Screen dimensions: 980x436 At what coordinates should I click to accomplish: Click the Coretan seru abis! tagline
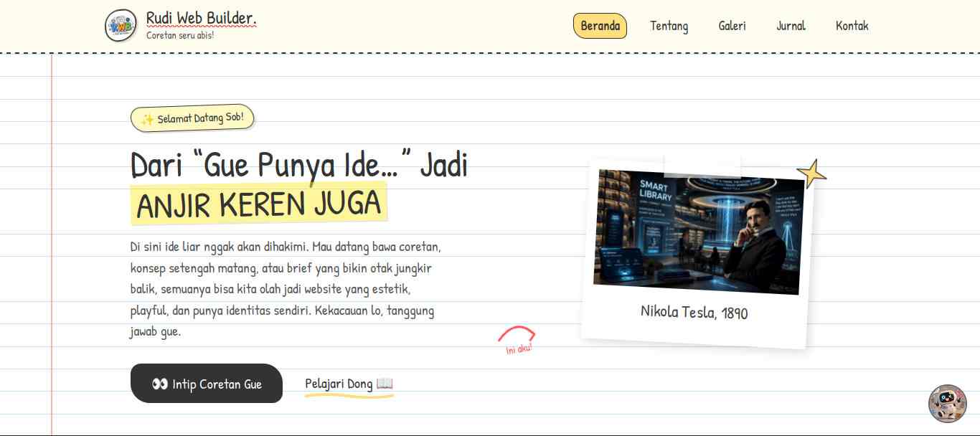[180, 34]
